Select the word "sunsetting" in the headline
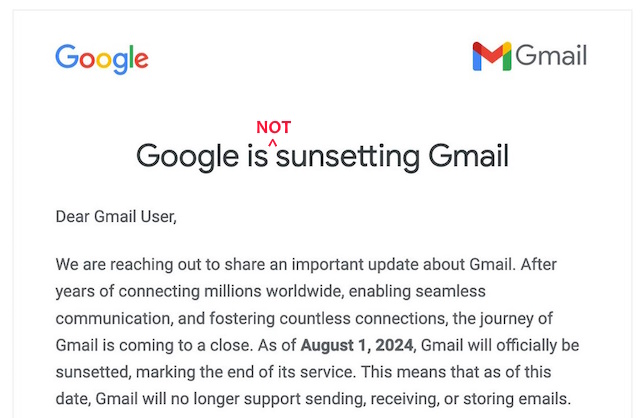Viewport: 640px width, 418px height. tap(347, 157)
